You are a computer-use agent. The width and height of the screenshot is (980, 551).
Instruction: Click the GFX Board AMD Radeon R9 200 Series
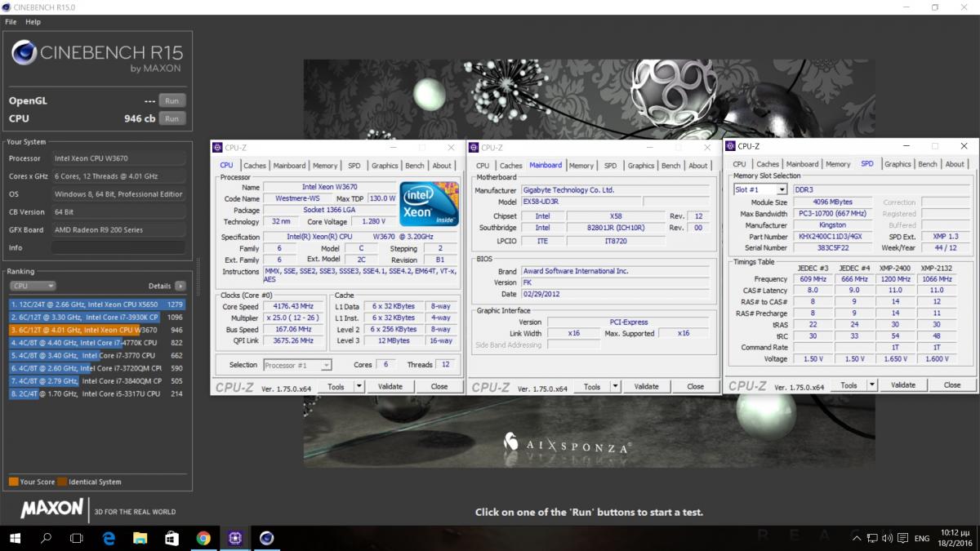[x=119, y=229]
